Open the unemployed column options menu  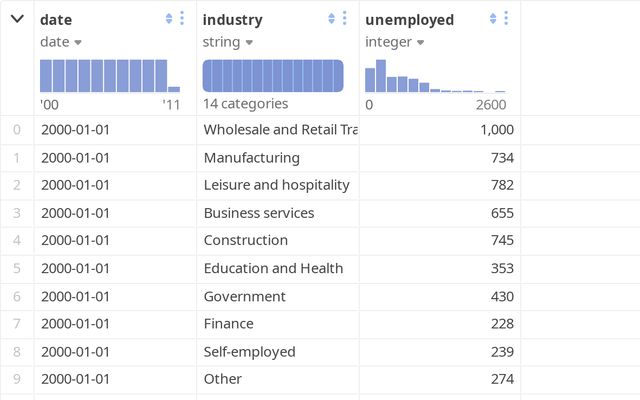(507, 19)
